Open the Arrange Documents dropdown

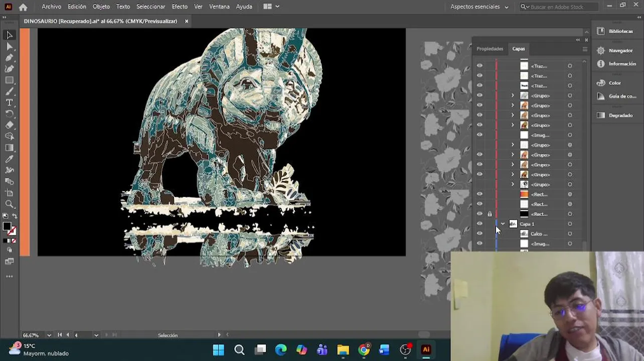point(271,7)
